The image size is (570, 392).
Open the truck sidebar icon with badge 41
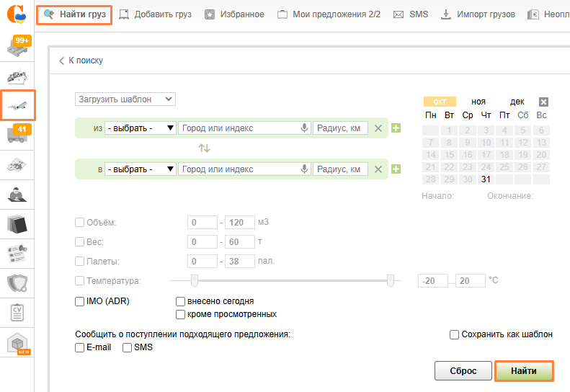pos(17,135)
